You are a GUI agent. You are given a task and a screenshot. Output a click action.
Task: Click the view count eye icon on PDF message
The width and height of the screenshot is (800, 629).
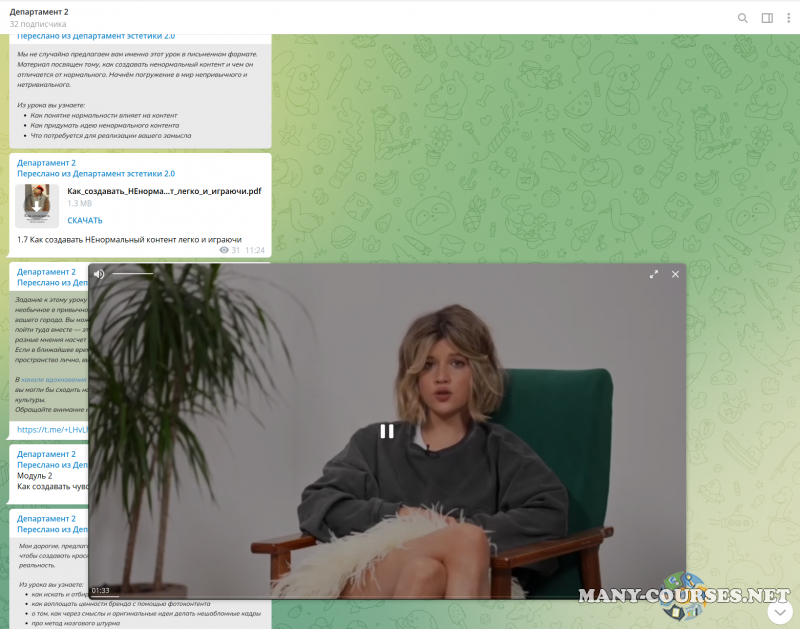click(x=223, y=250)
